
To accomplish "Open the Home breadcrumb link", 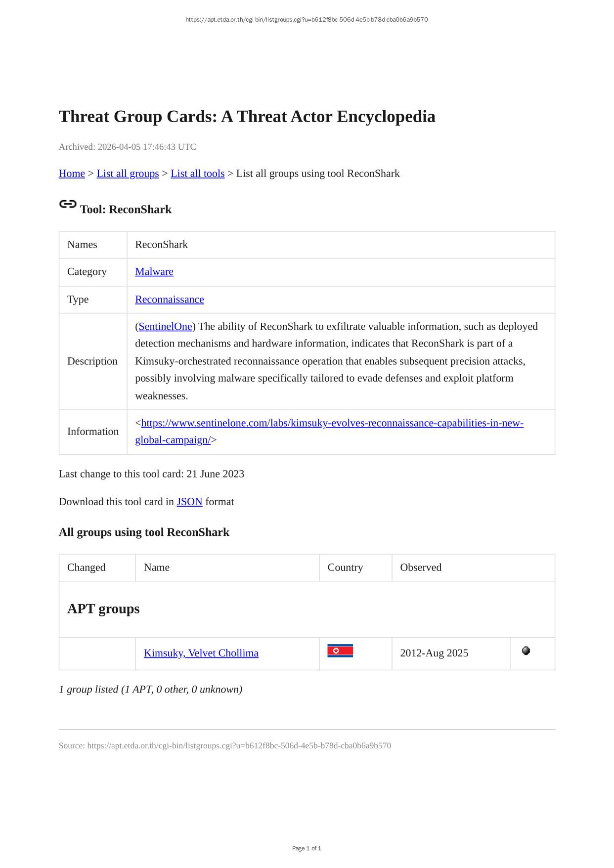I will coord(72,174).
